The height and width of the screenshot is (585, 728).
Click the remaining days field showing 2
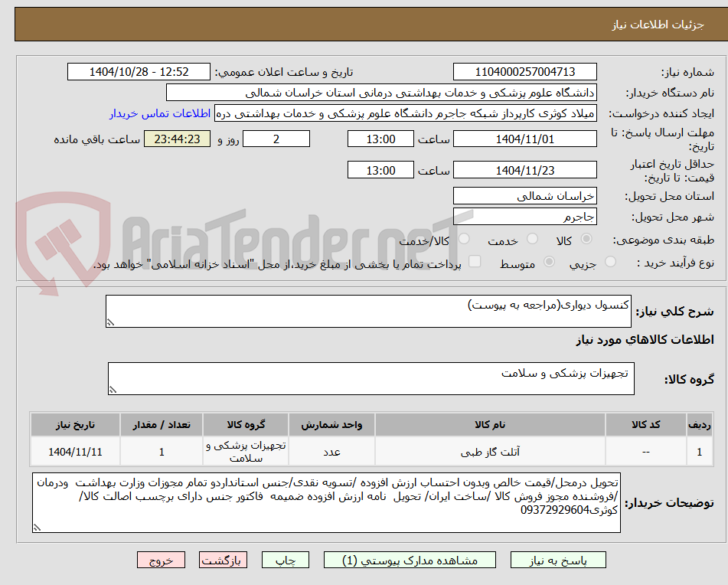(276, 139)
